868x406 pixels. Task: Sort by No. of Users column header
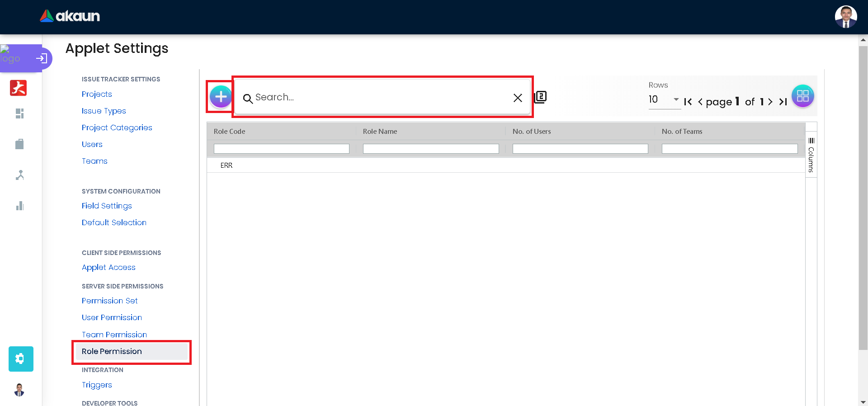pos(532,132)
